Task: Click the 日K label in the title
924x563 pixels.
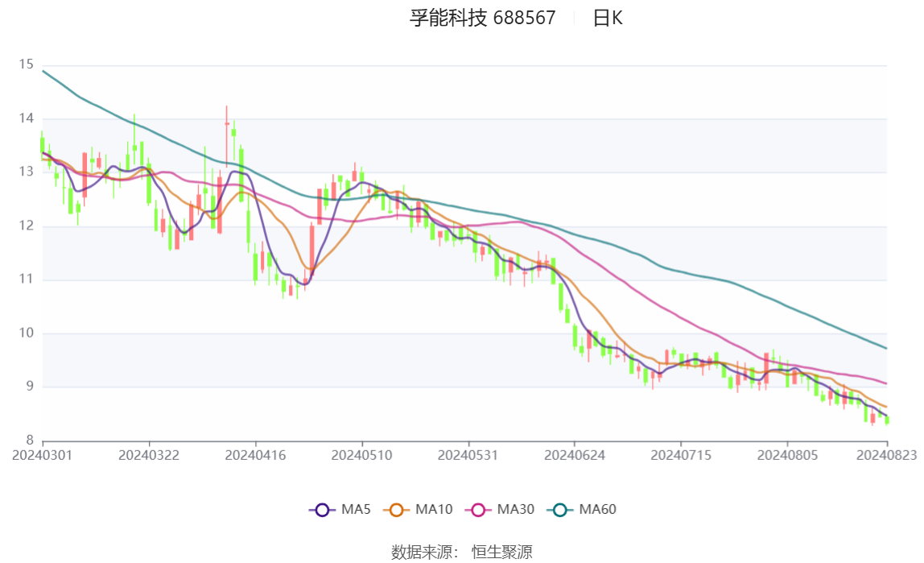Action: [x=608, y=19]
